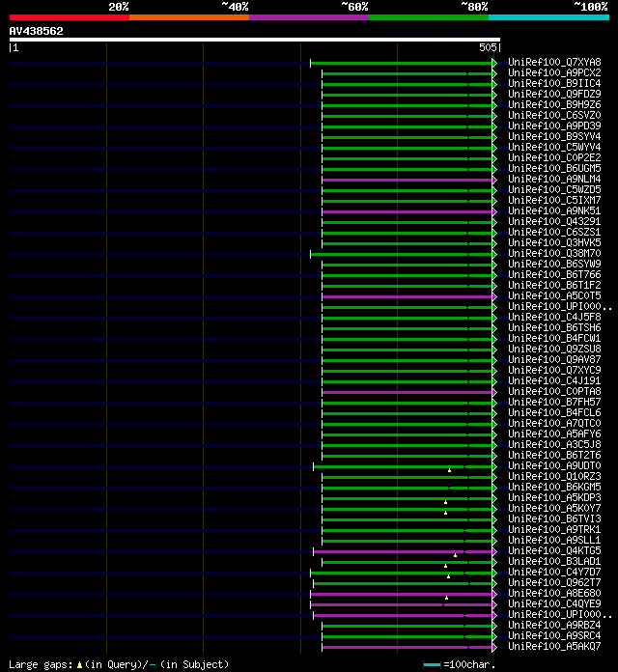
Task: Open hit UniRef100_B9H9Z6
Action: point(554,104)
